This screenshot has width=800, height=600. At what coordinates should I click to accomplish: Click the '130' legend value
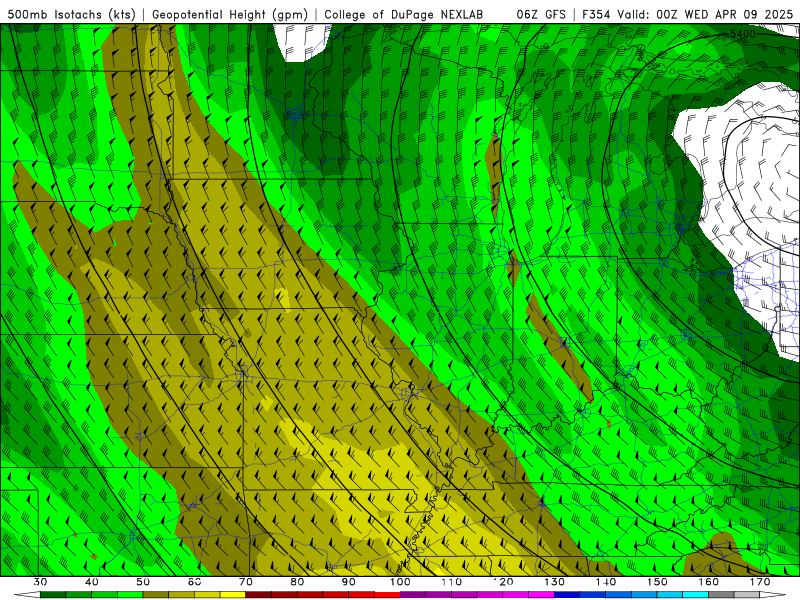pos(554,582)
